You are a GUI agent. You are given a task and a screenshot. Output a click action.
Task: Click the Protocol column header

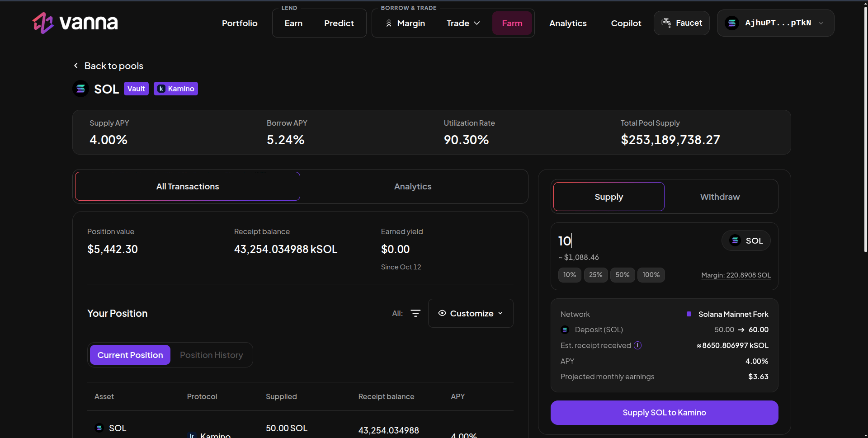click(202, 396)
